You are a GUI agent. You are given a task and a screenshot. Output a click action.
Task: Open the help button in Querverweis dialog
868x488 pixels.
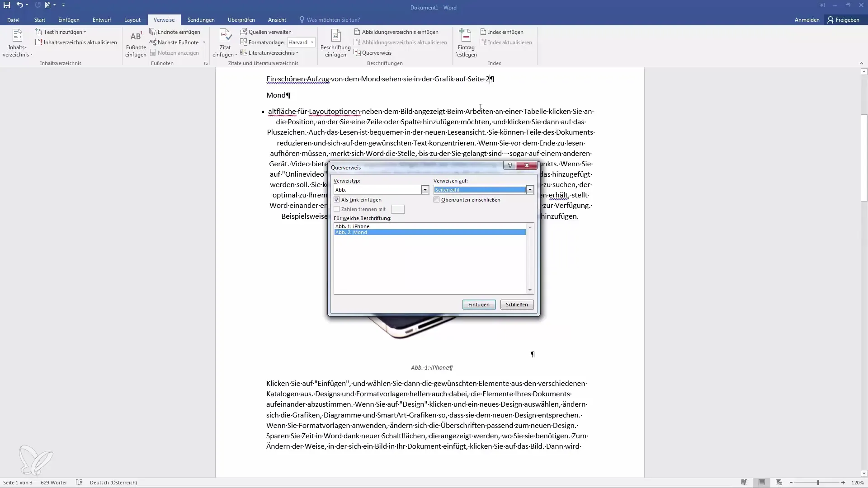pyautogui.click(x=509, y=166)
